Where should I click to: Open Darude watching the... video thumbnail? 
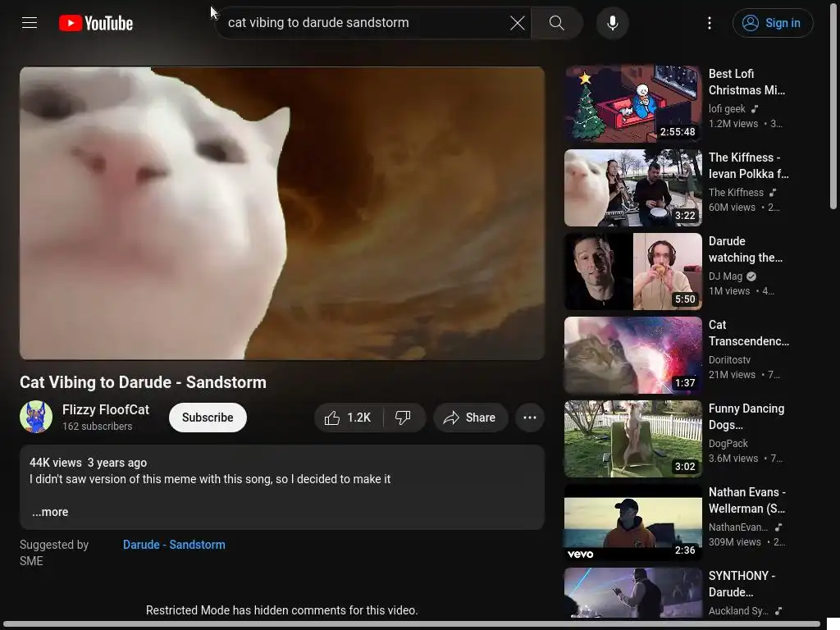coord(632,271)
